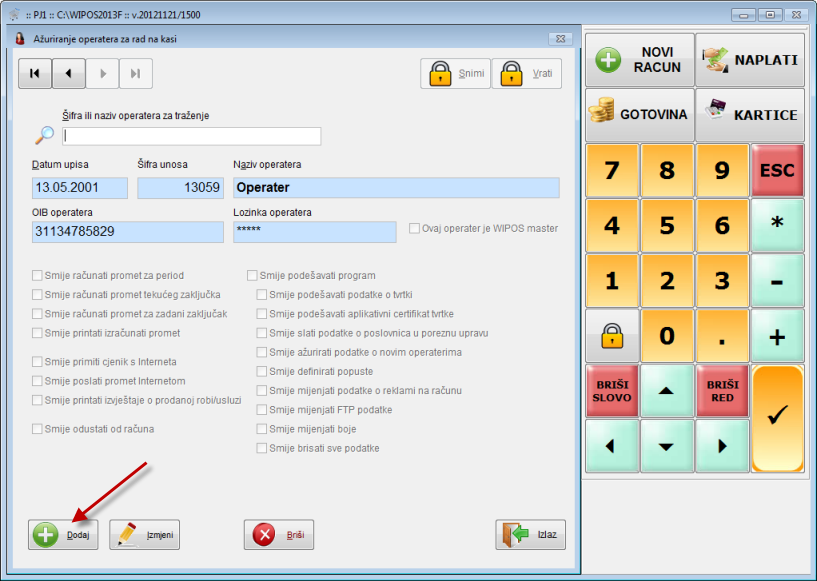
Task: Click the NAPLATI payment button
Action: pos(750,60)
